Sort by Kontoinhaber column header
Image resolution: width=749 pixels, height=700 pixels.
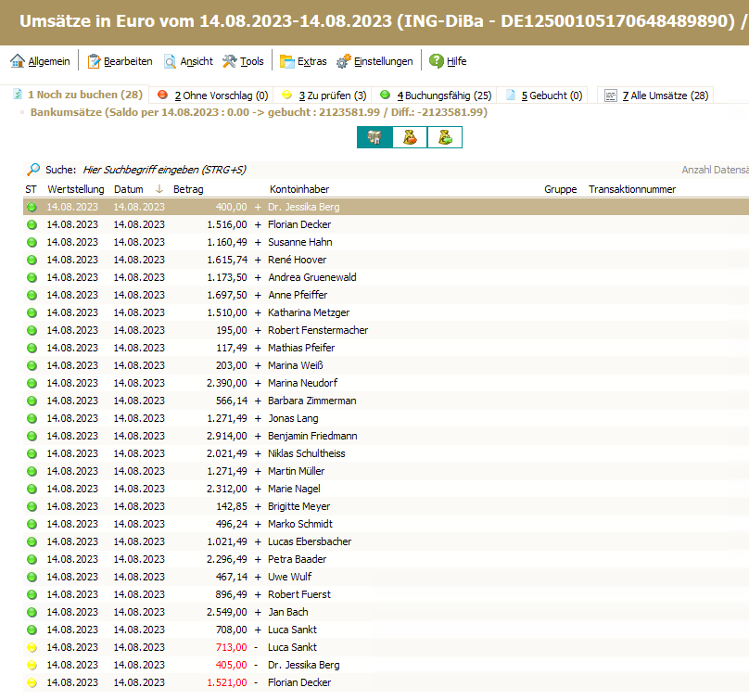coord(299,189)
